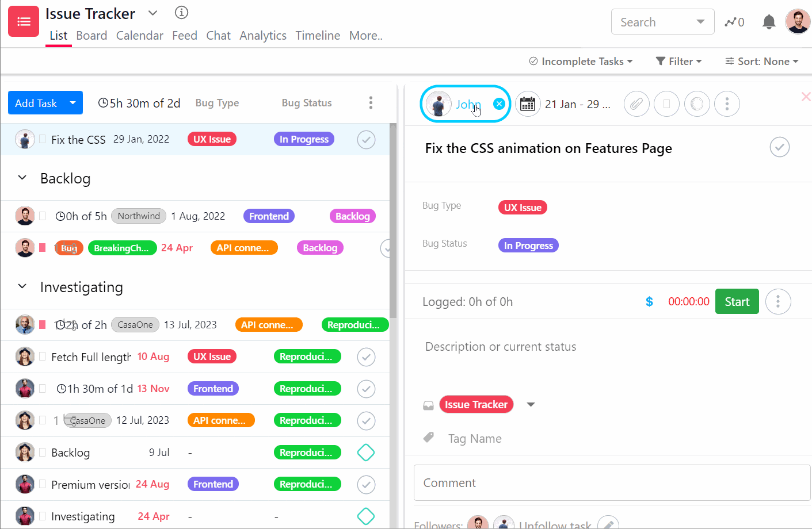Screen dimensions: 812x529
Task: Click the diamond status toggle on the Backlog task
Action: [366, 453]
